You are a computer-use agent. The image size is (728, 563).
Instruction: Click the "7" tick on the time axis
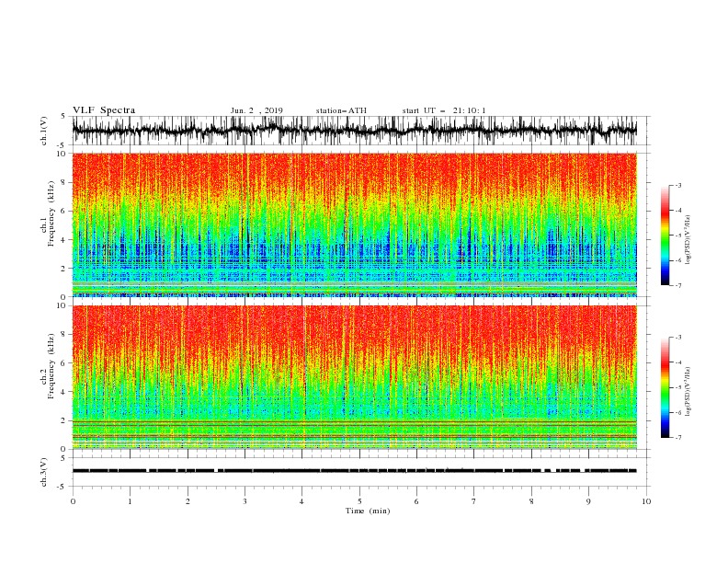pos(474,501)
